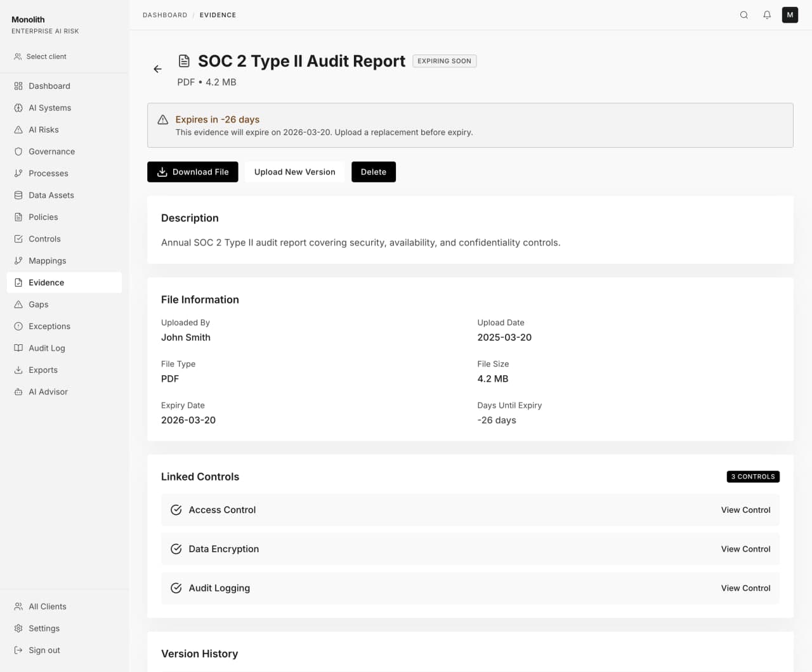Open the Audit Log section
This screenshot has width=812, height=672.
click(46, 347)
